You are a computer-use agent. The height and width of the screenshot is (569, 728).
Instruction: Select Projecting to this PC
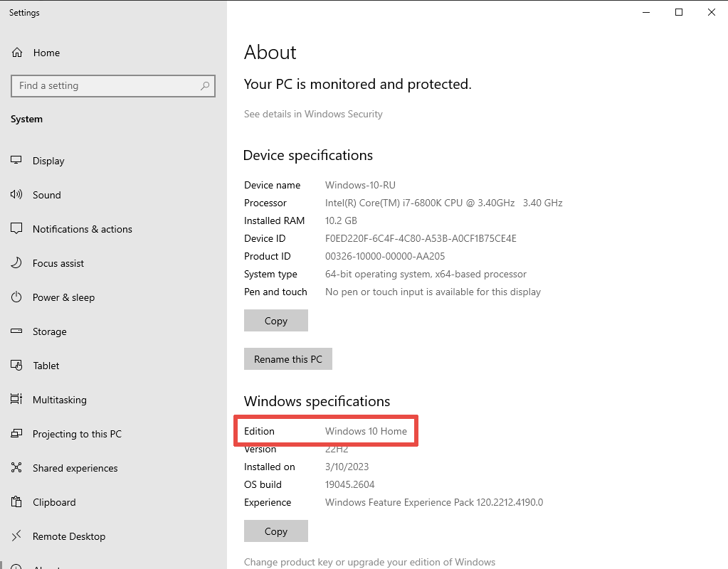(77, 434)
